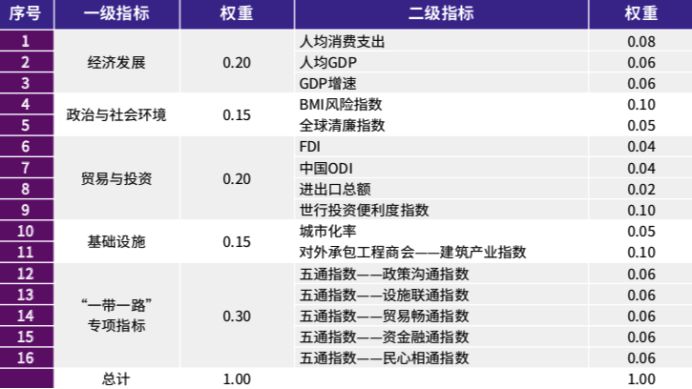The width and height of the screenshot is (692, 389).
Task: Click 0.10 weight of 建筑产业指数
Action: (x=641, y=252)
